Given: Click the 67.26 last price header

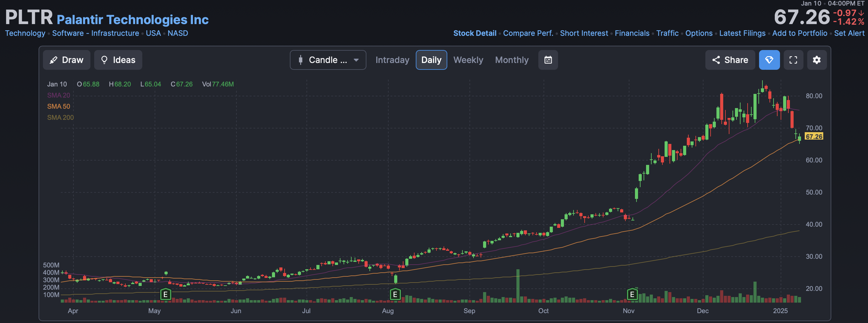Looking at the screenshot, I should click(802, 17).
